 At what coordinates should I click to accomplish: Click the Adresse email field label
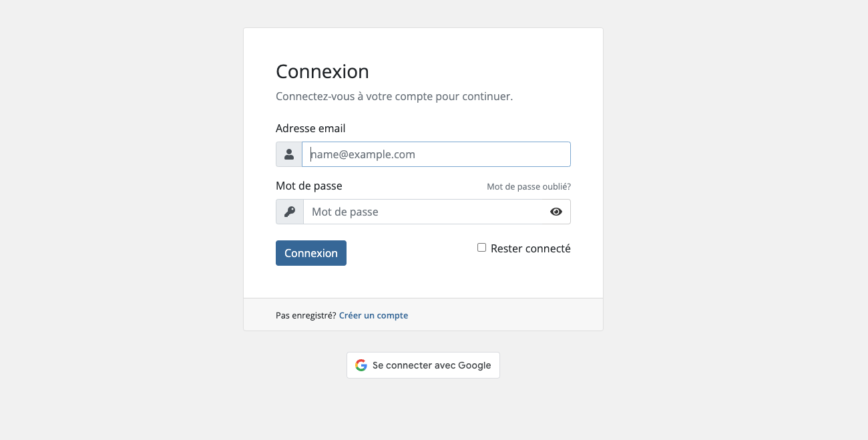[x=310, y=128]
